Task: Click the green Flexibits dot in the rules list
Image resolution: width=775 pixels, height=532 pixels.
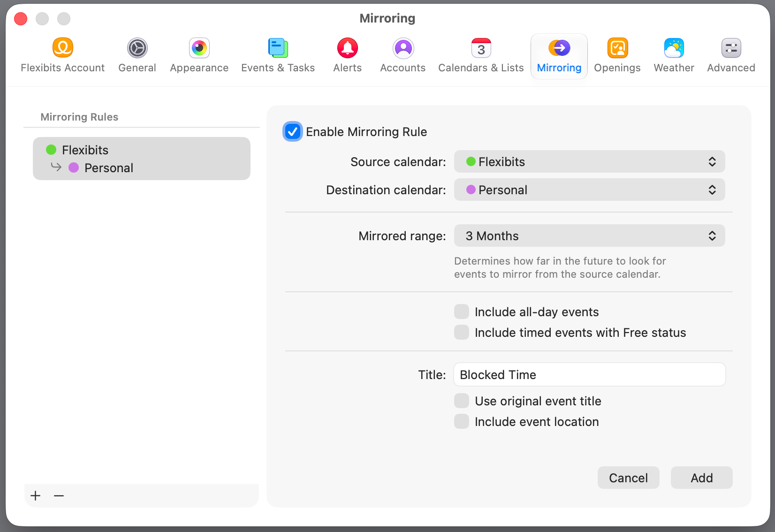Action: click(x=51, y=150)
